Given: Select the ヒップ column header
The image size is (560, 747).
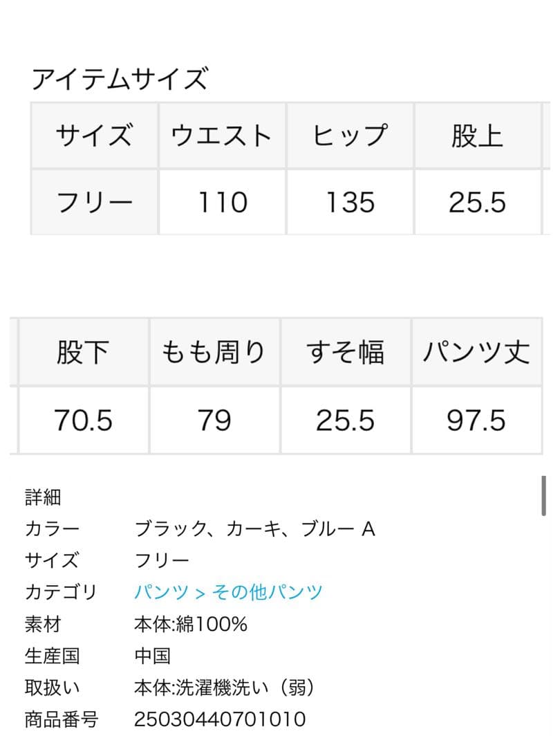Looking at the screenshot, I should click(x=350, y=136).
